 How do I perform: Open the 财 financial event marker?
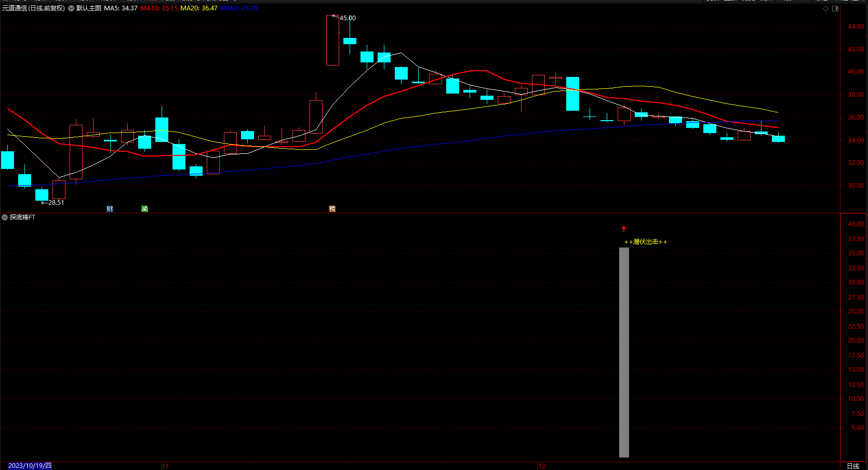(110, 208)
